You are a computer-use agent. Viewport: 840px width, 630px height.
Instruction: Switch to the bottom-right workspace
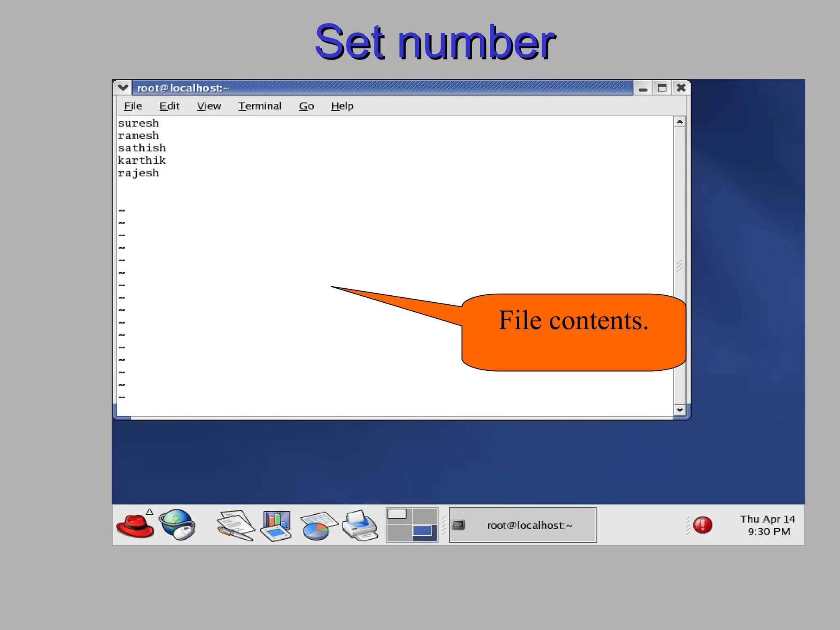[x=425, y=533]
